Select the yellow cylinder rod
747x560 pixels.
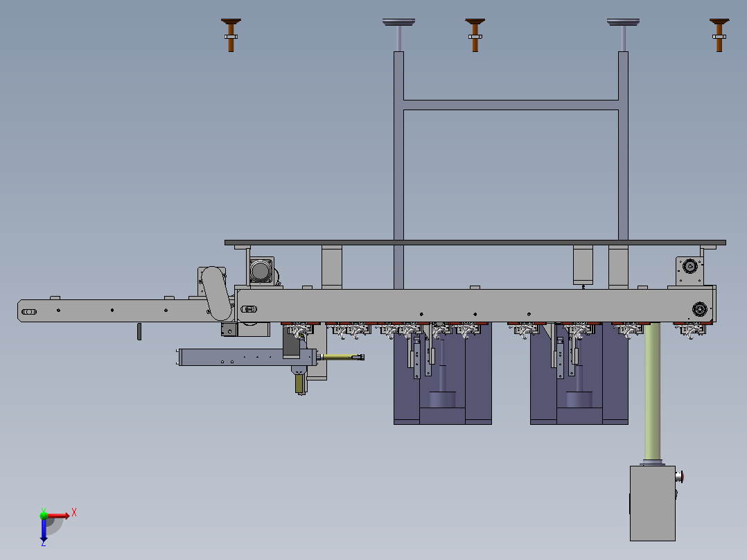[x=340, y=356]
